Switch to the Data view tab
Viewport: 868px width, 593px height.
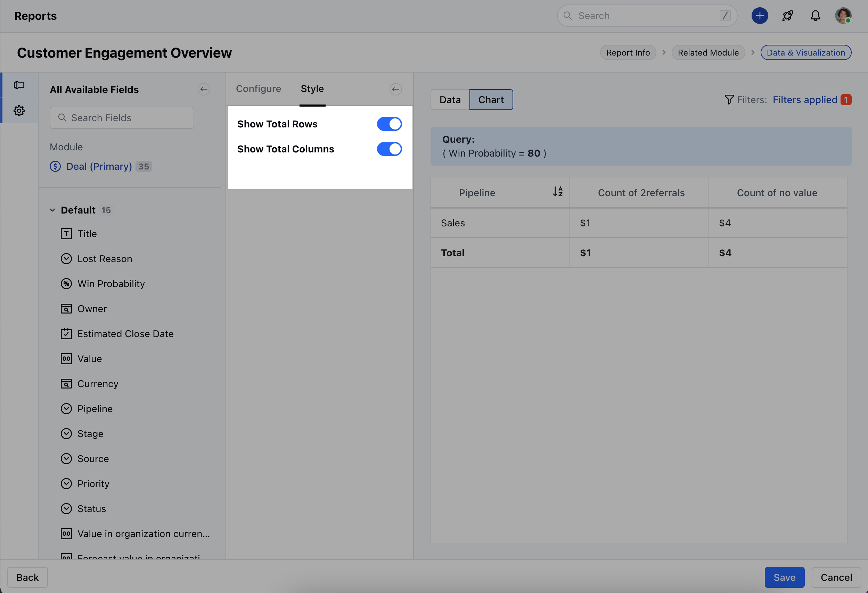(450, 100)
